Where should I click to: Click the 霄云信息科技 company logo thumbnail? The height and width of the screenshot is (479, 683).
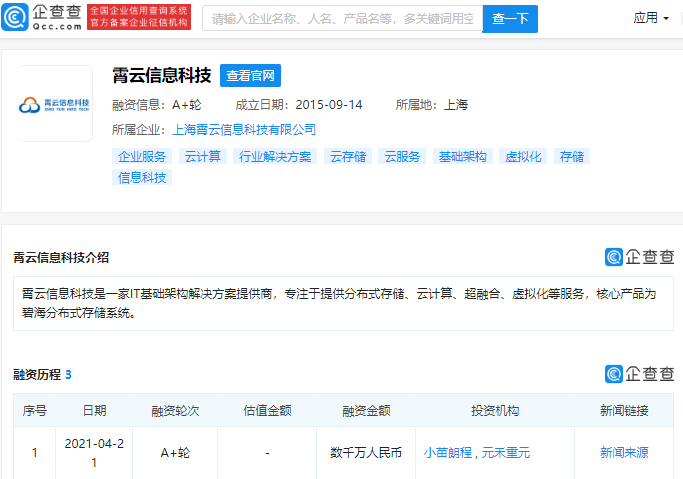tap(54, 104)
